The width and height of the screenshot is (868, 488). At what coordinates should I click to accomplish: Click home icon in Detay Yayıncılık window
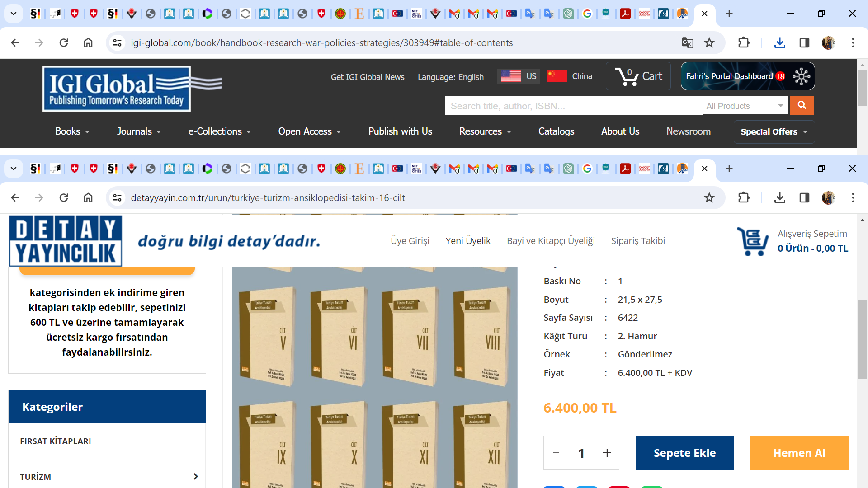[x=88, y=197]
